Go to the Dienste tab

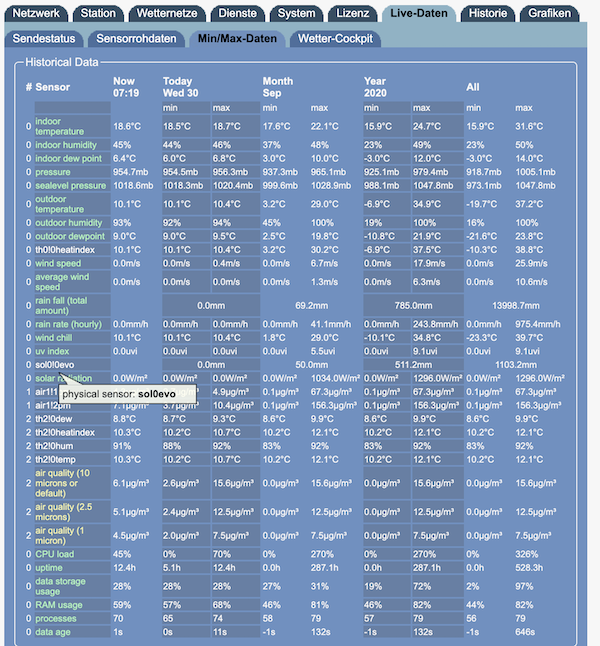237,14
